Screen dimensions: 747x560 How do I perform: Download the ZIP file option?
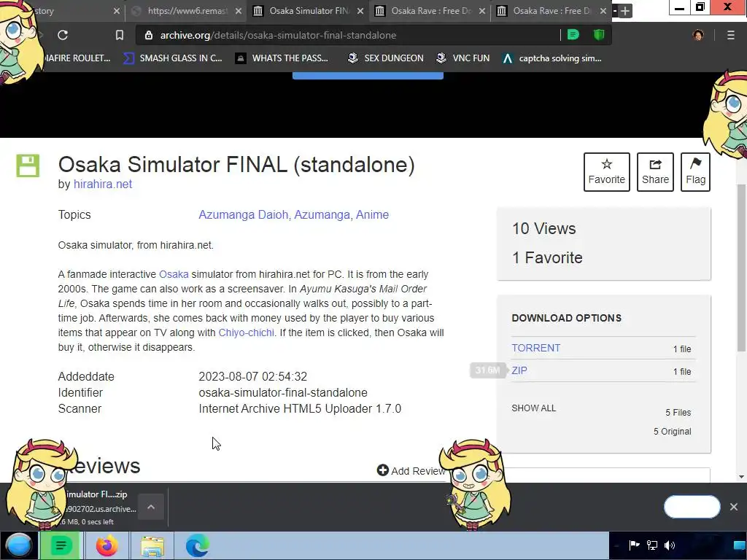click(x=519, y=370)
